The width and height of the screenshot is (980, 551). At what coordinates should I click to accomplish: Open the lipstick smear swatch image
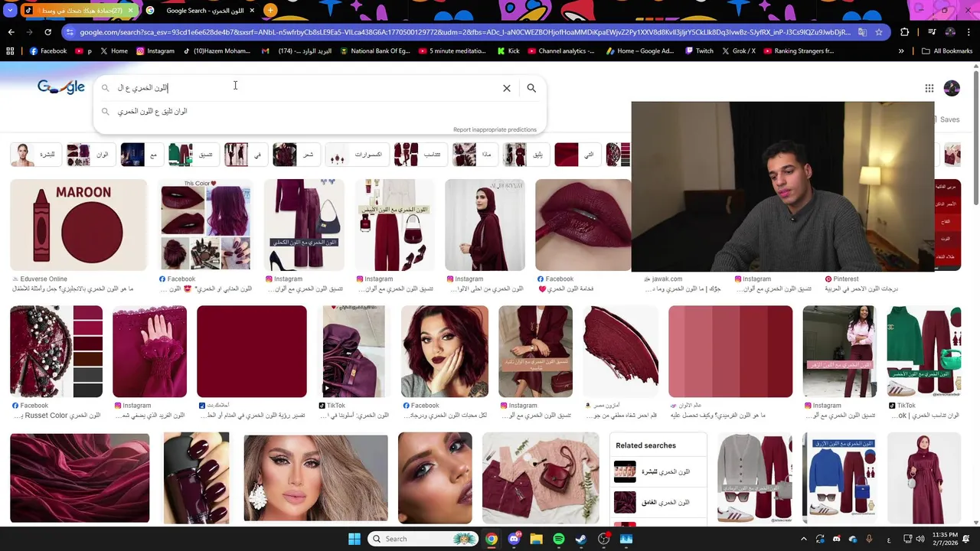(x=620, y=351)
